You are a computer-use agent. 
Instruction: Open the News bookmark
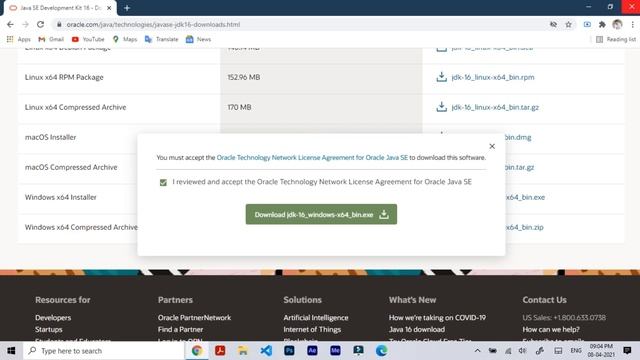point(198,39)
